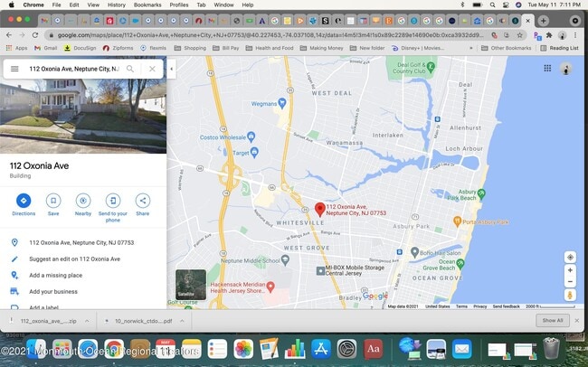Share this place
The image size is (588, 367).
click(x=143, y=201)
